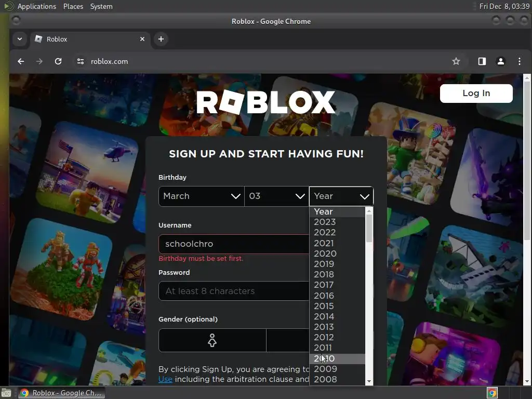This screenshot has height=399, width=532.
Task: Pick 2018 as birth year
Action: click(x=337, y=274)
